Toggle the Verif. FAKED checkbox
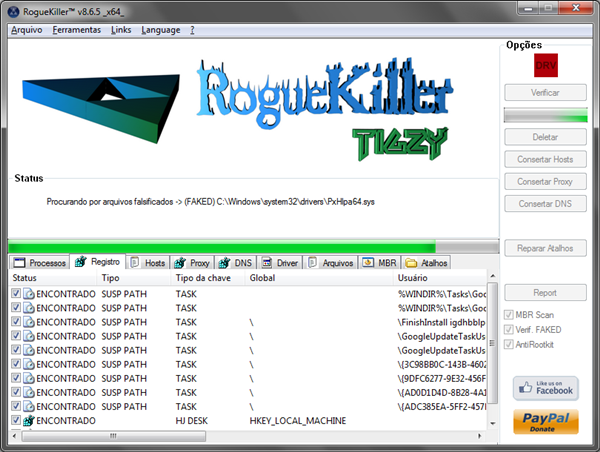The width and height of the screenshot is (600, 452). tap(509, 330)
